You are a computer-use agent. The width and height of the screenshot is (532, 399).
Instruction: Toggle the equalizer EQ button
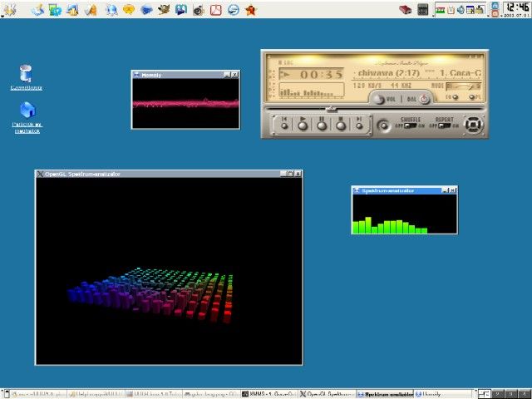pos(456,97)
